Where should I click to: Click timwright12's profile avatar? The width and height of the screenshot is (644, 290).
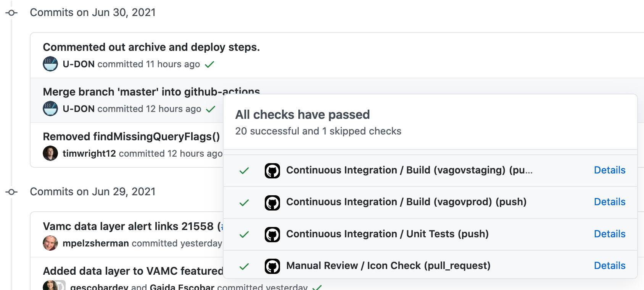point(50,153)
